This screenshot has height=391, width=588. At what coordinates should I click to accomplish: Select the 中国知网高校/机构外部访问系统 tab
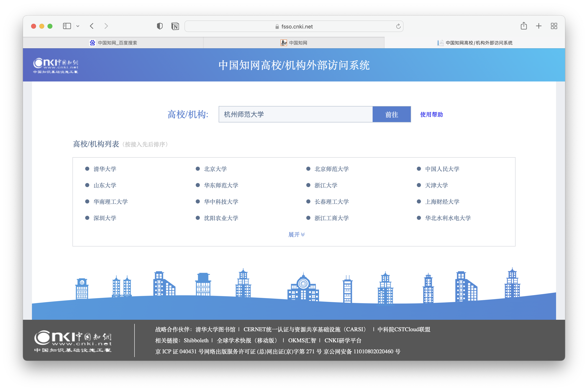(x=475, y=43)
